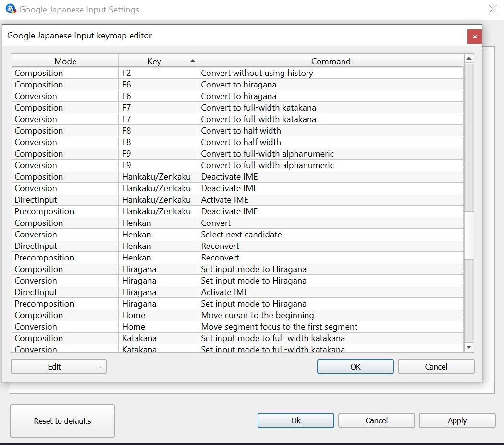Select Composition Hankaku/Zenkaku 'Deactivate IME' command
Screen dimensions: 504x445
point(331,177)
